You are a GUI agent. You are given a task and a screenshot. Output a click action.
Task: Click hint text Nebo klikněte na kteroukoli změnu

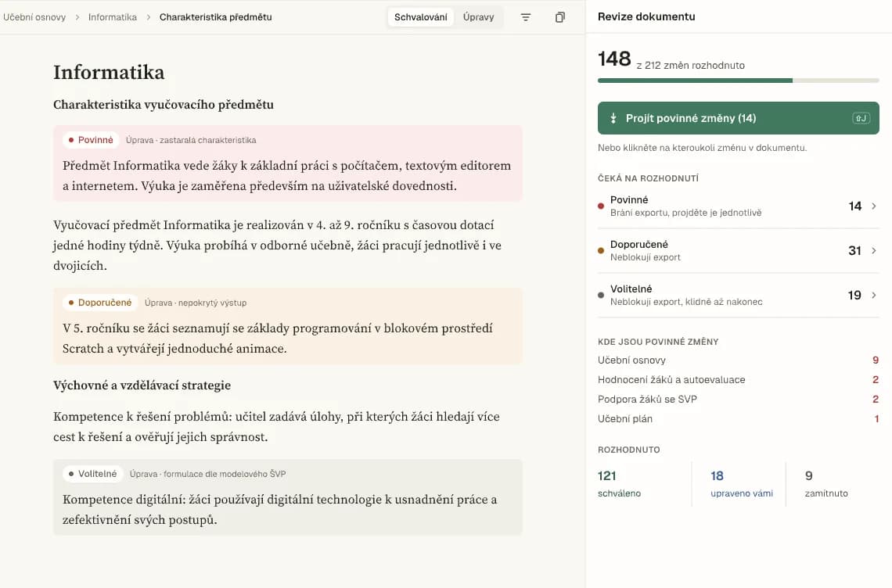[x=702, y=148]
